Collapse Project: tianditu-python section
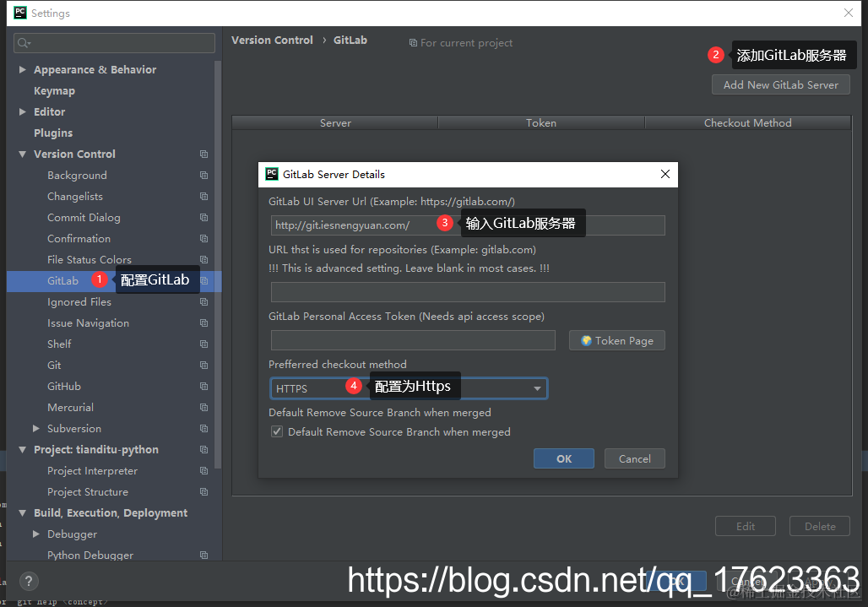Screen dimensions: 868x607 pos(22,450)
